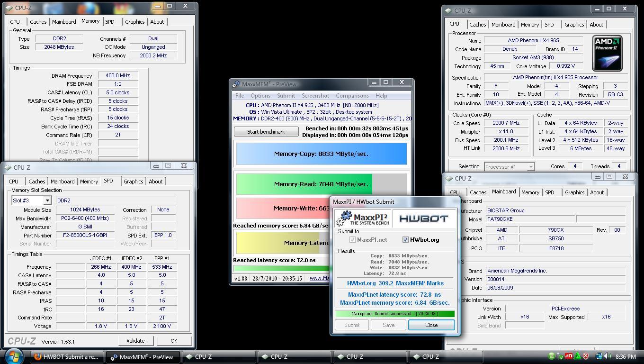Screen dimensions: 644x364
Task: Open the Submit menu in MaxxMEM²
Action: (x=286, y=96)
